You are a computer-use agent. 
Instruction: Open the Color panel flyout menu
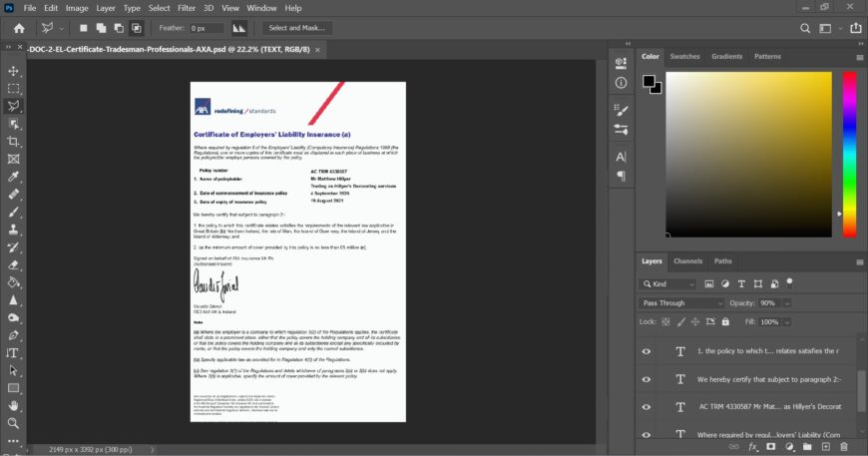pos(859,57)
